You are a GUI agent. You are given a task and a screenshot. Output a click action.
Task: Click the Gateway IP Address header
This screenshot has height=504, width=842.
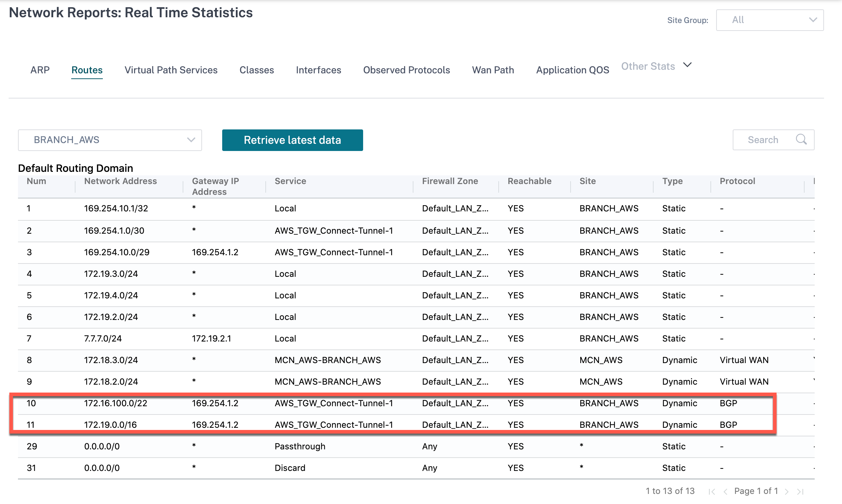(215, 186)
